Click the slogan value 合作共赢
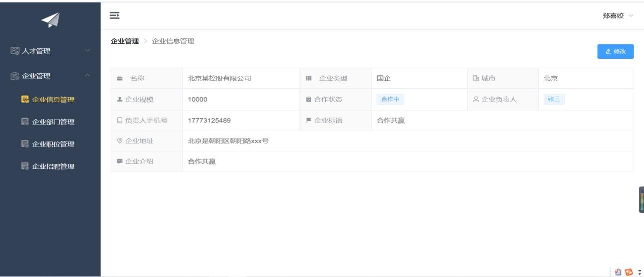 coord(391,120)
